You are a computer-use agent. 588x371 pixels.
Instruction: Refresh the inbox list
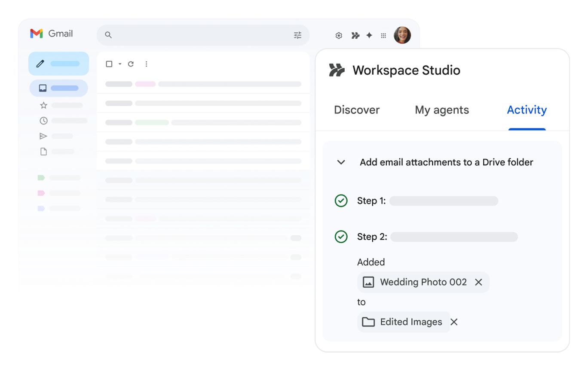tap(131, 64)
